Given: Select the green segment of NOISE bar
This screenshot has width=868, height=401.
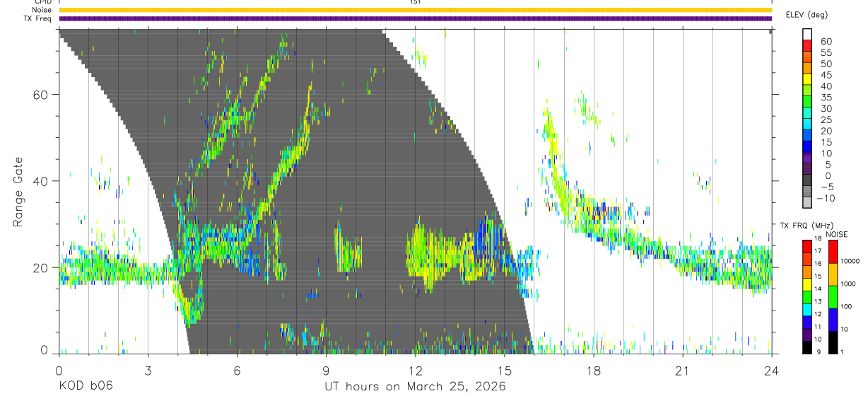Looking at the screenshot, I should coord(833,297).
